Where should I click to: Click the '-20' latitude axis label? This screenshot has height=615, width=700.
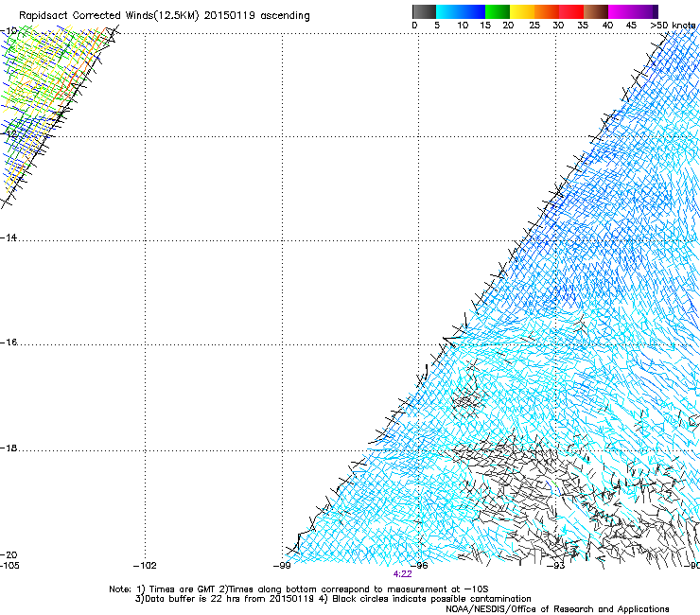click(x=9, y=554)
